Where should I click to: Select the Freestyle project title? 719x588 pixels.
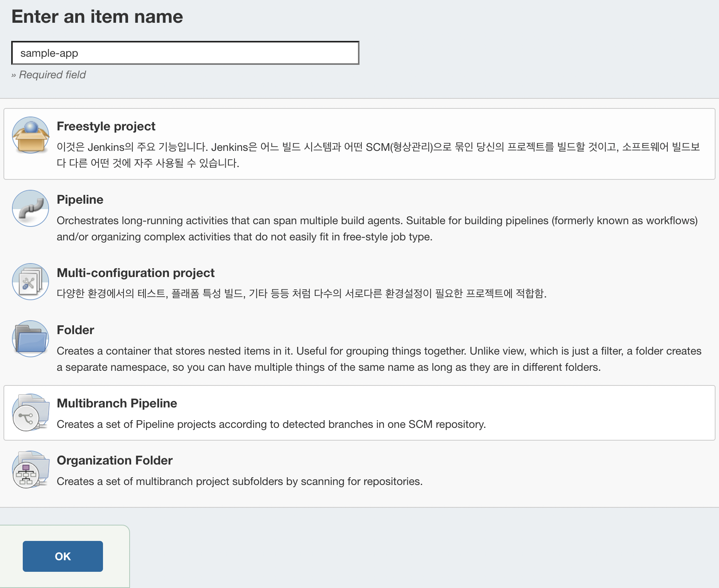[106, 126]
